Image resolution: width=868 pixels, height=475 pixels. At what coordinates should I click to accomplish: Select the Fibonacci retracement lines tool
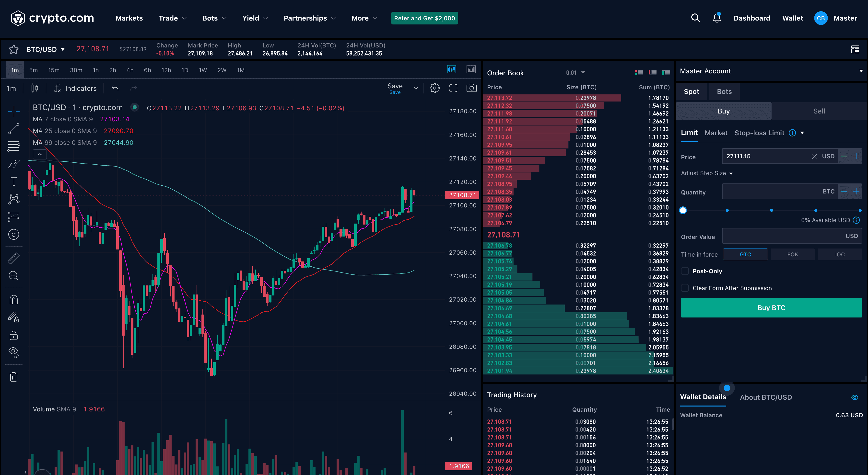pos(14,146)
